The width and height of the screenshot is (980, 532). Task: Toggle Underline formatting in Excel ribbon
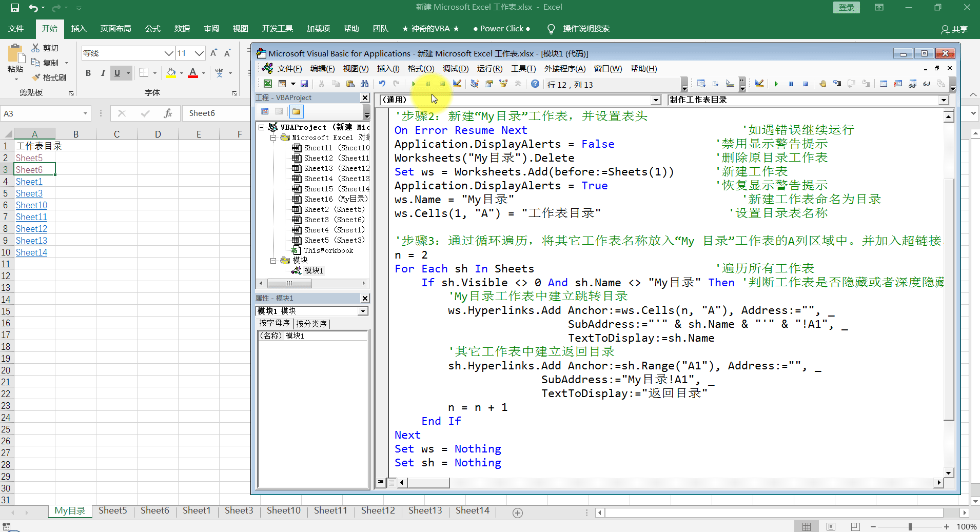pyautogui.click(x=117, y=73)
